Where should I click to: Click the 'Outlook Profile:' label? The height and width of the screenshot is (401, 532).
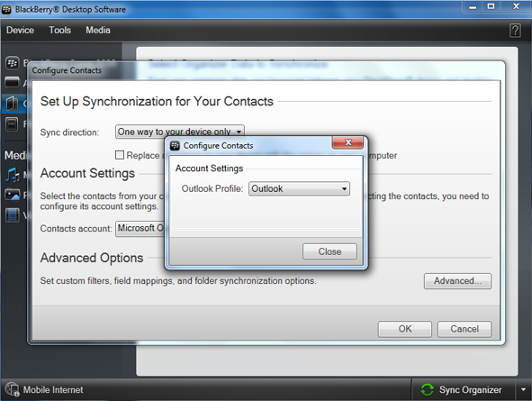(212, 189)
